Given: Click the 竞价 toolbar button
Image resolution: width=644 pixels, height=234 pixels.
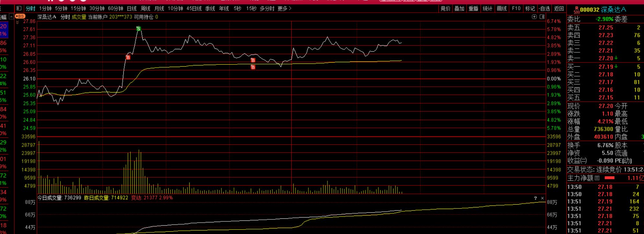Looking at the screenshot, I should 446,8.
